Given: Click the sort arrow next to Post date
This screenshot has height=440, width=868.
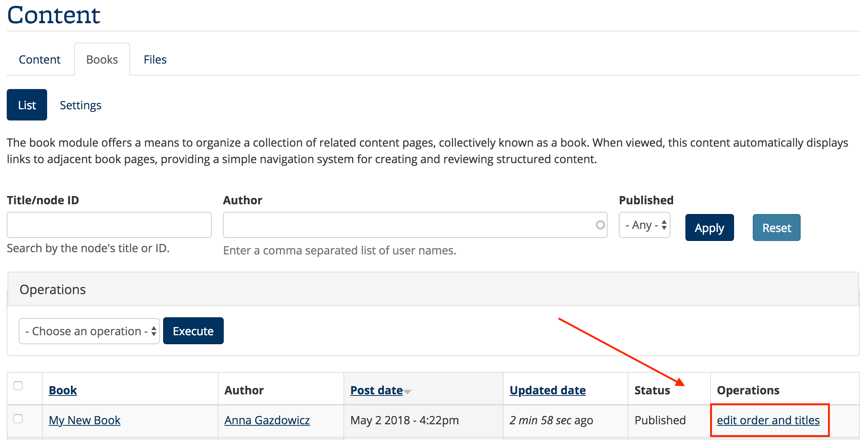Looking at the screenshot, I should (x=408, y=391).
